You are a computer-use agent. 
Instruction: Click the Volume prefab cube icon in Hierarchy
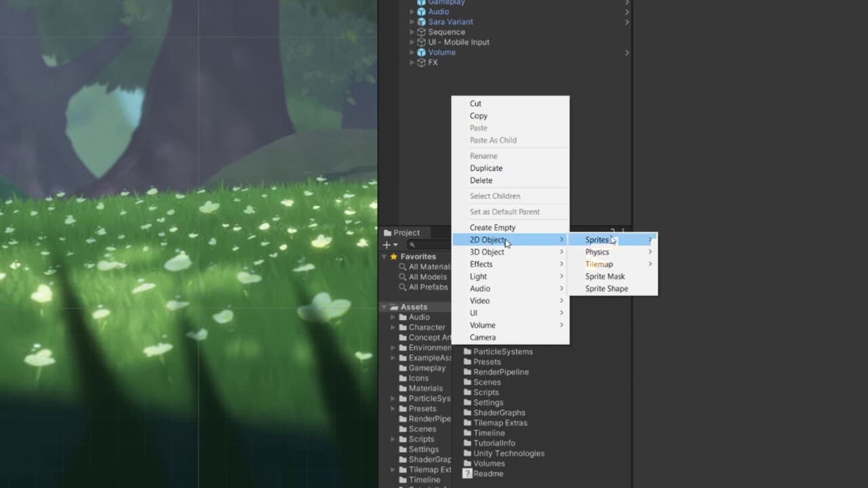pos(421,52)
